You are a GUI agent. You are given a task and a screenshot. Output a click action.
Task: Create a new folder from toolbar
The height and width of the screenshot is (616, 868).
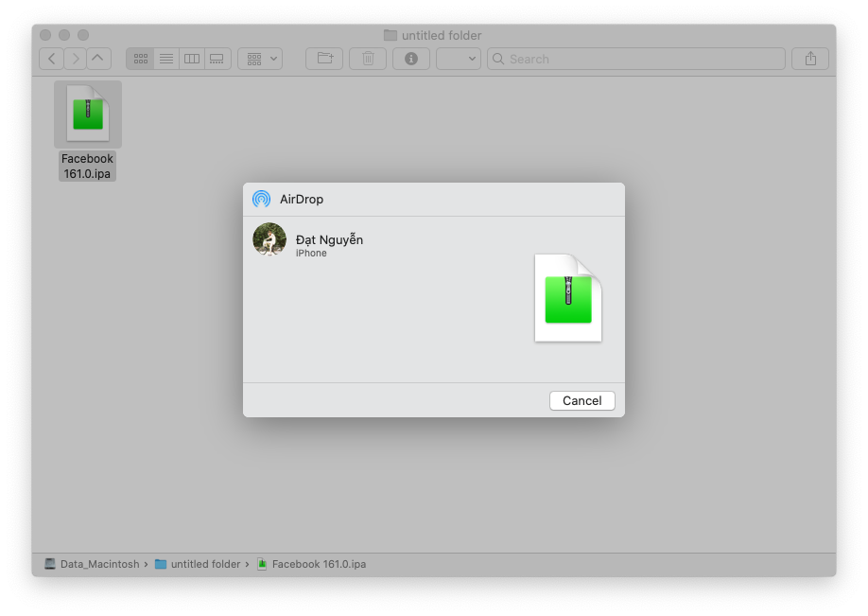(x=324, y=59)
